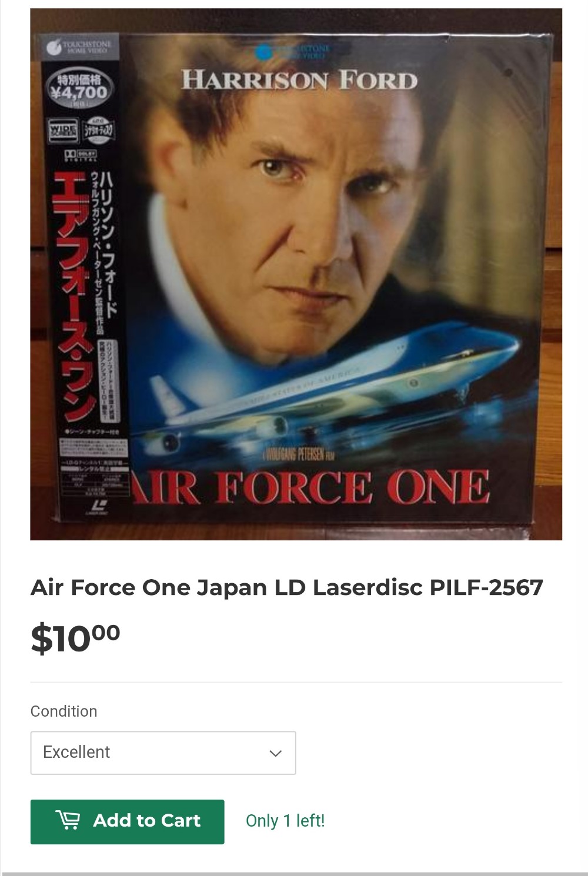Add the laserdisc to cart

pyautogui.click(x=127, y=821)
